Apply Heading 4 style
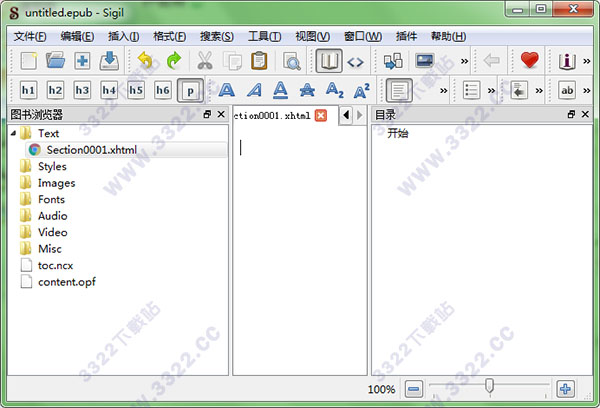Image resolution: width=600 pixels, height=408 pixels. click(x=109, y=90)
